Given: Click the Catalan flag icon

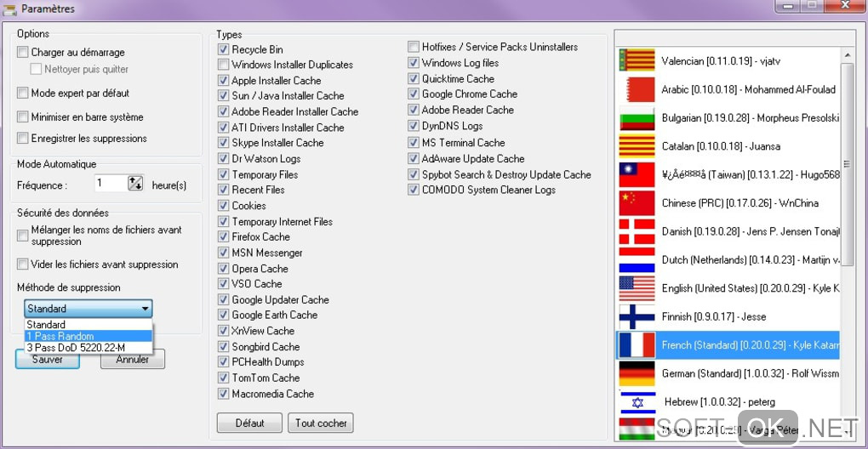Looking at the screenshot, I should [637, 146].
